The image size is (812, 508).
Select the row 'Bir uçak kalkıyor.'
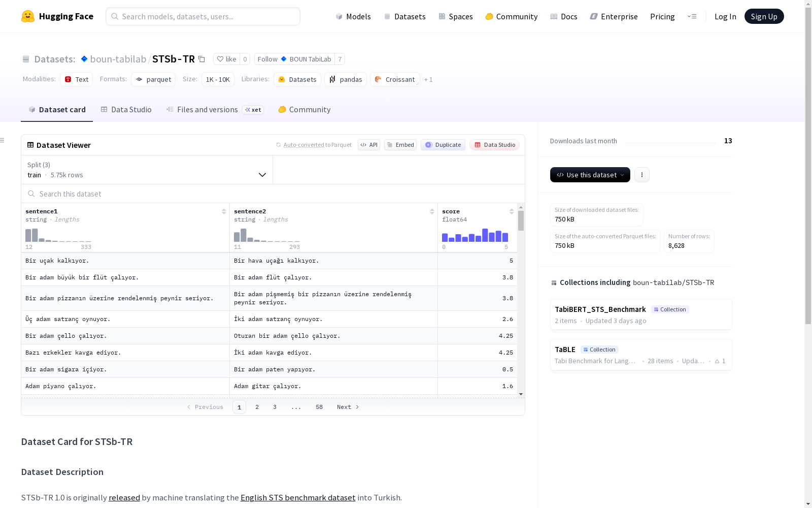pos(269,261)
